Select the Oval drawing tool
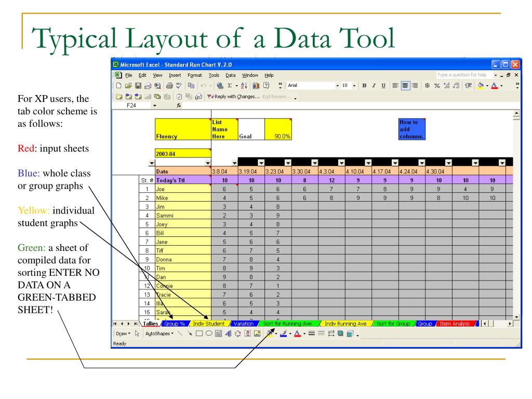This screenshot has height=399, width=532. point(209,334)
